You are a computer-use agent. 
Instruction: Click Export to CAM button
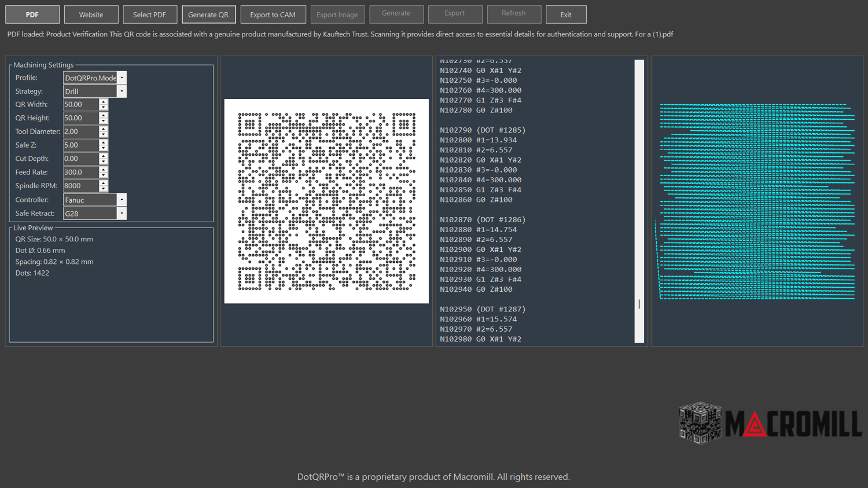pyautogui.click(x=273, y=14)
